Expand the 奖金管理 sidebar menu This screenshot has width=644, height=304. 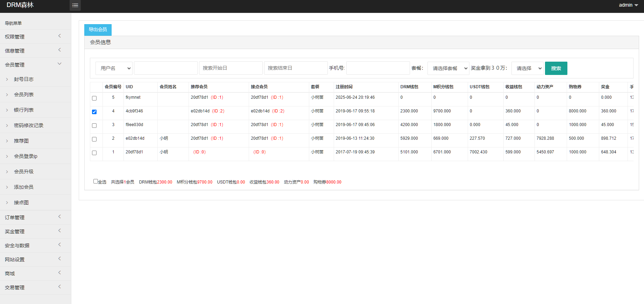tap(35, 232)
